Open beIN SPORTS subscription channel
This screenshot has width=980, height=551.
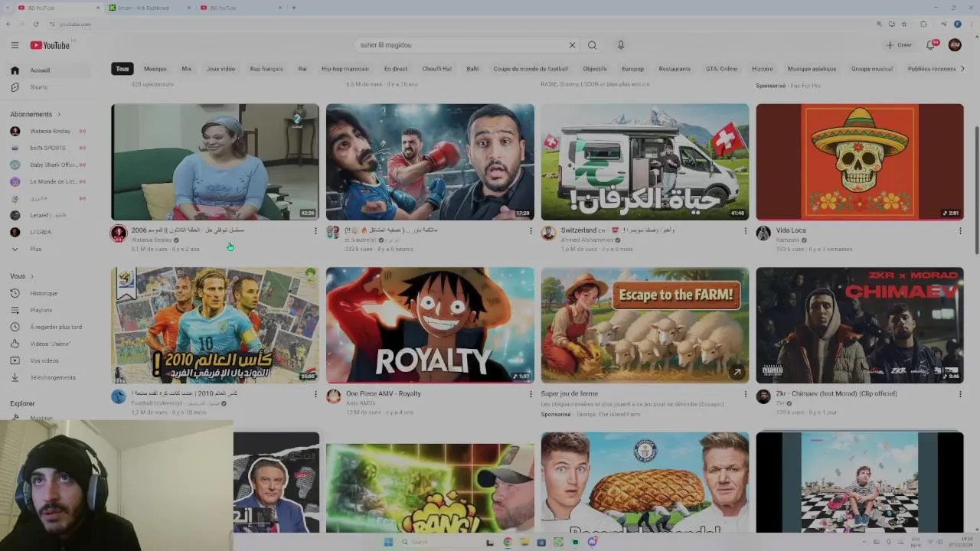pos(50,148)
